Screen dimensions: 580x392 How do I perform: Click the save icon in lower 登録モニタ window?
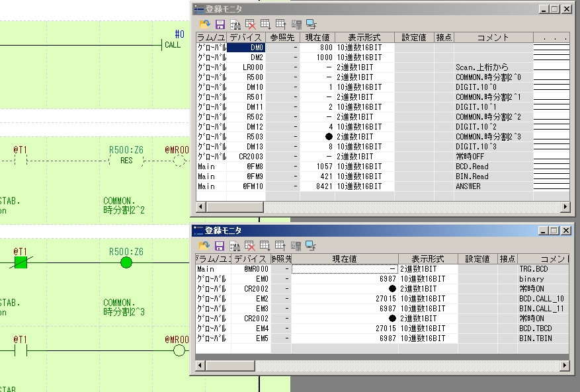pyautogui.click(x=220, y=245)
